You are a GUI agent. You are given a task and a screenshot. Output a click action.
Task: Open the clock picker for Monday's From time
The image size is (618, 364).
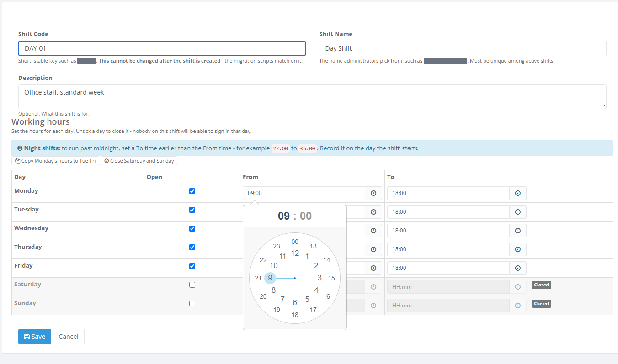373,193
